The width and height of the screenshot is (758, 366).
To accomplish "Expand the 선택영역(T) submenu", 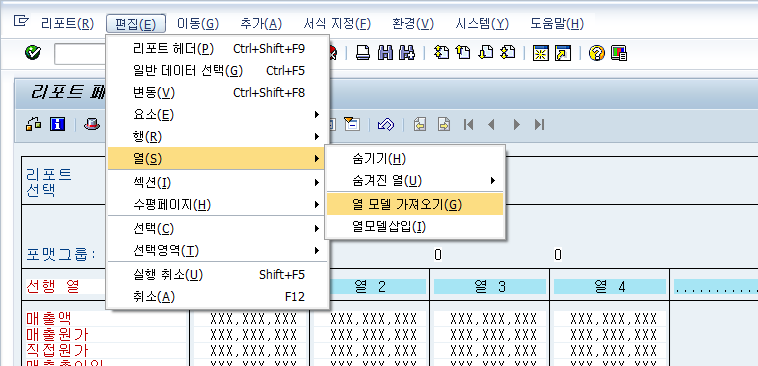I will tap(218, 250).
